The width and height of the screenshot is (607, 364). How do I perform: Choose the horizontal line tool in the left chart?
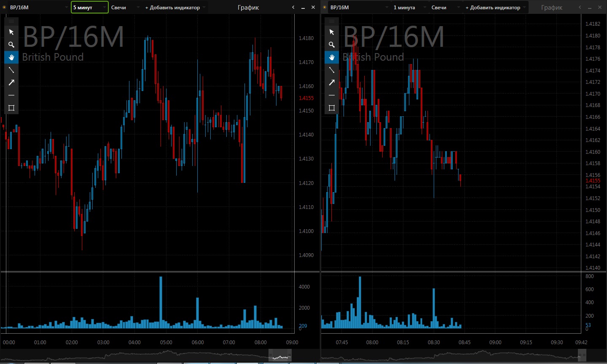(x=11, y=95)
